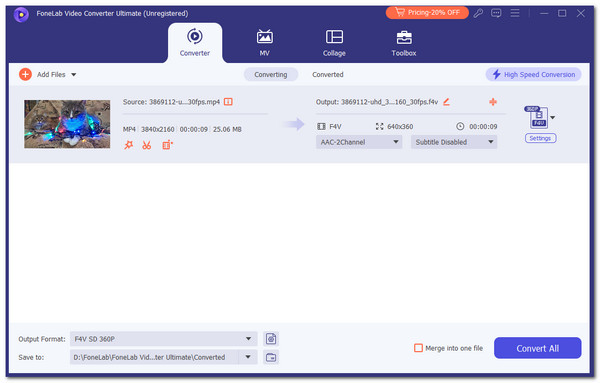
Task: Open the register key icon
Action: (x=478, y=13)
